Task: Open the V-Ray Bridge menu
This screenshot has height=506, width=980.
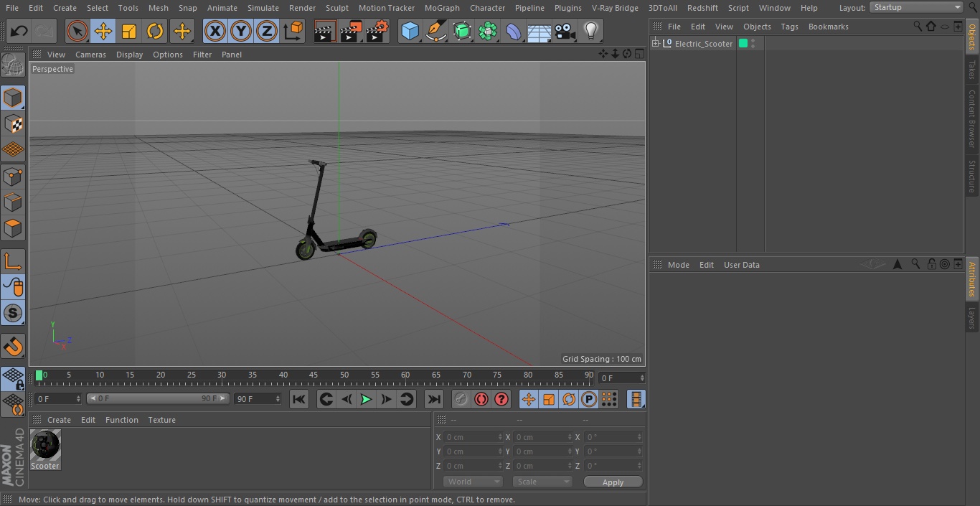Action: tap(615, 8)
